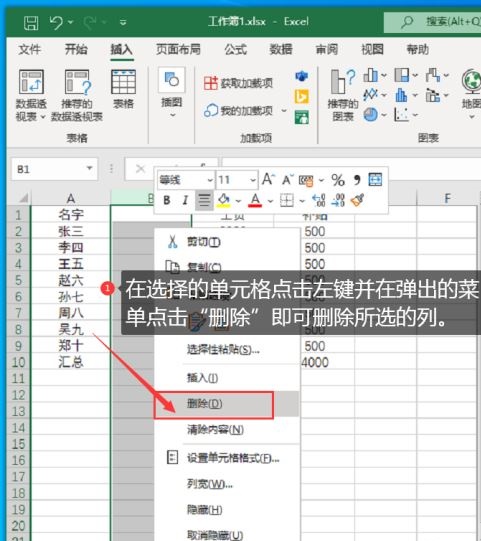Choose 剪切(T) from context menu
The width and height of the screenshot is (481, 541).
pyautogui.click(x=227, y=242)
